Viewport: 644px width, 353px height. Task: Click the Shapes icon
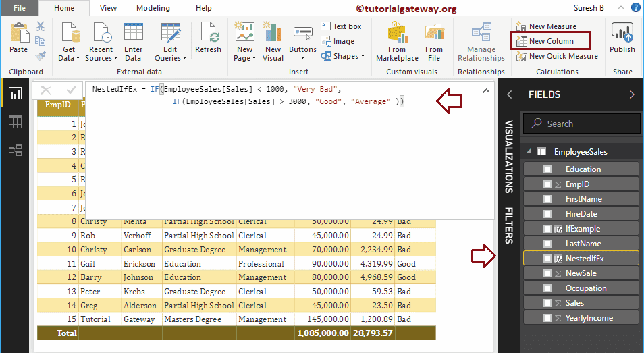tap(326, 56)
